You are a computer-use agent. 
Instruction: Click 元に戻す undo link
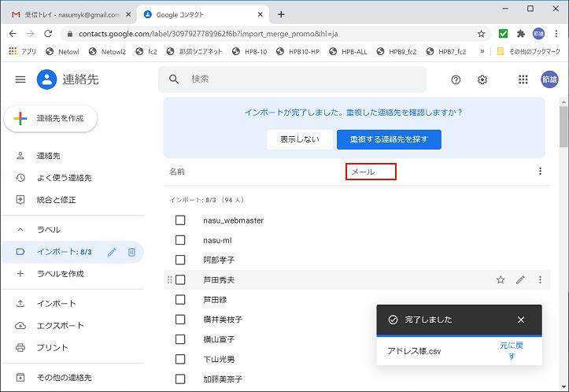point(512,350)
